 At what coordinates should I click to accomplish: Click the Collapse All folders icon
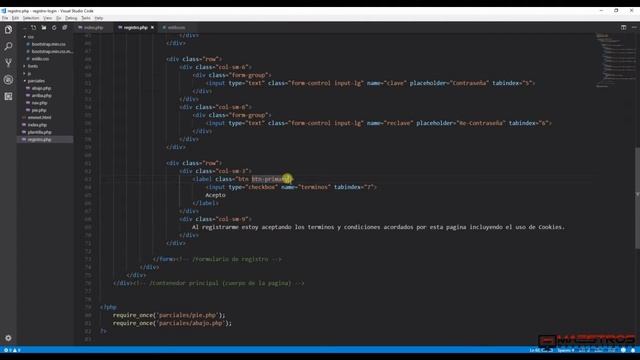pos(64,28)
